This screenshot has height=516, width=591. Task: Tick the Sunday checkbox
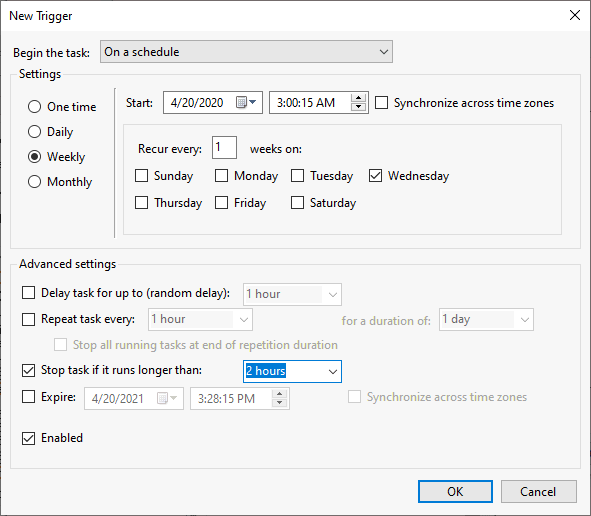141,176
